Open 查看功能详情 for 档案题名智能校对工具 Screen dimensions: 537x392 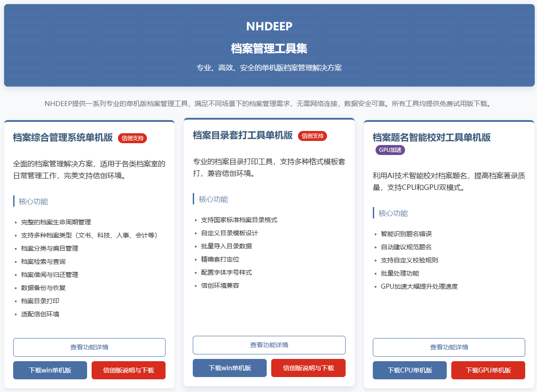449,347
